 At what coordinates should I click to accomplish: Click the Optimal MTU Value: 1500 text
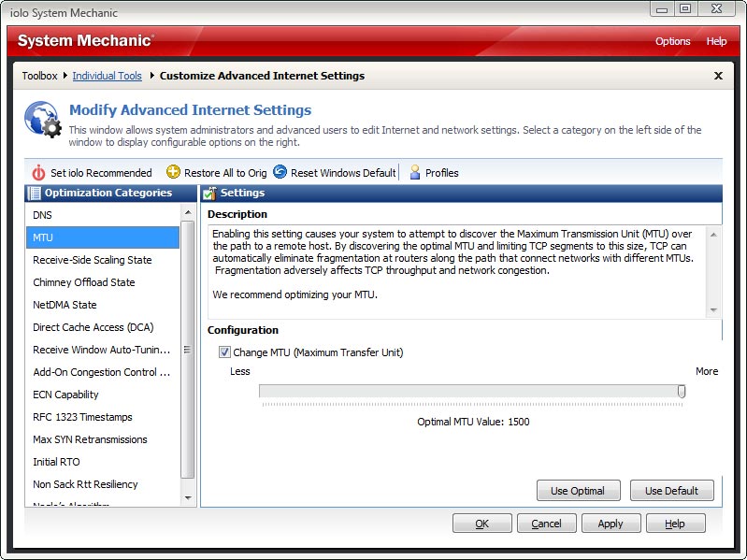[473, 422]
